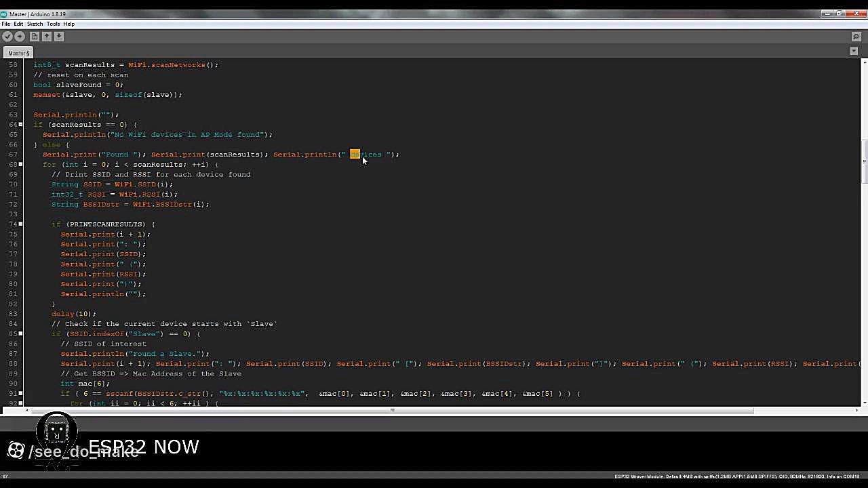Click the horizontal scrollbar thumb
This screenshot has height=488, width=868.
(391, 410)
